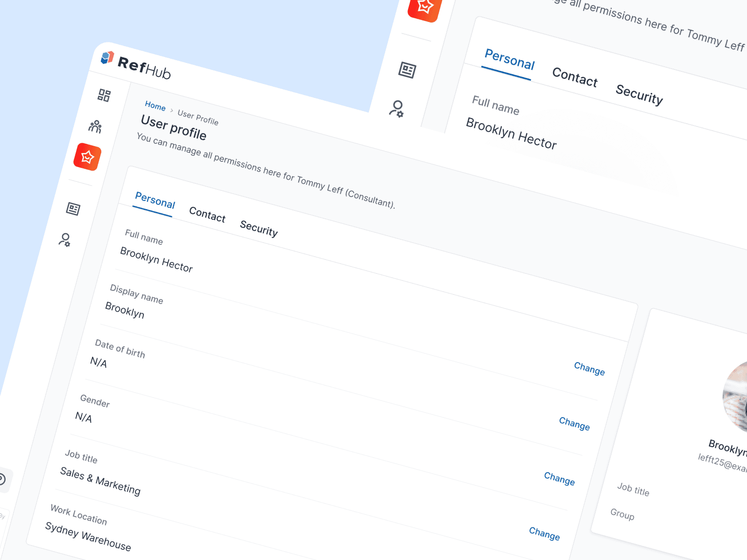Click the N/A value under Date of birth
747x560 pixels.
pos(99,362)
